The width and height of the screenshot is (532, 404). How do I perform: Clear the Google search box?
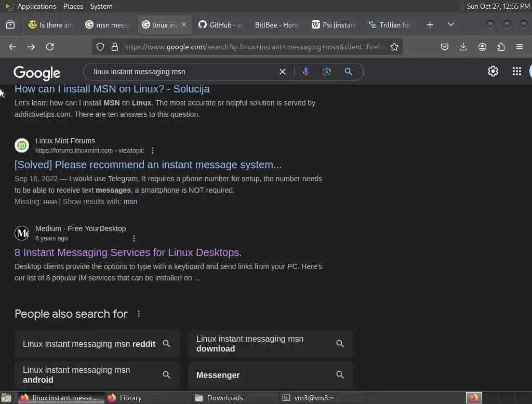[282, 72]
